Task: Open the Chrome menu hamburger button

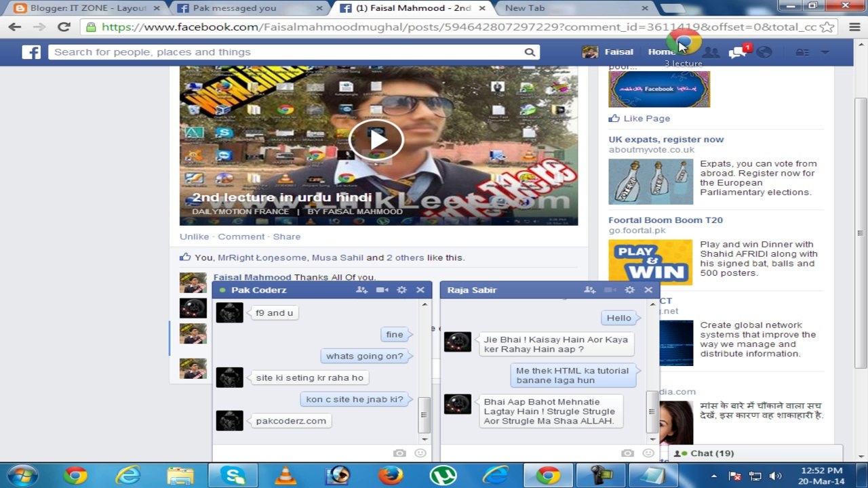Action: (854, 27)
